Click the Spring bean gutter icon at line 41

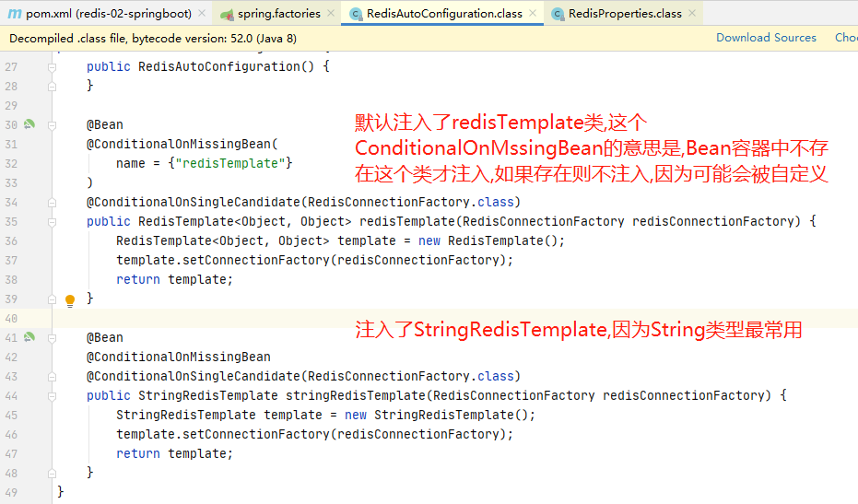(x=29, y=337)
